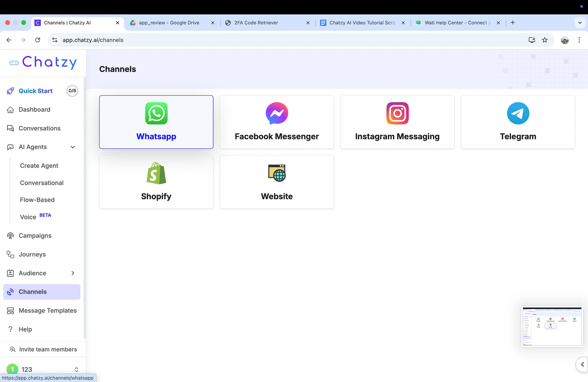Viewport: 588px width, 382px height.
Task: Click the Shopify card label
Action: [156, 197]
